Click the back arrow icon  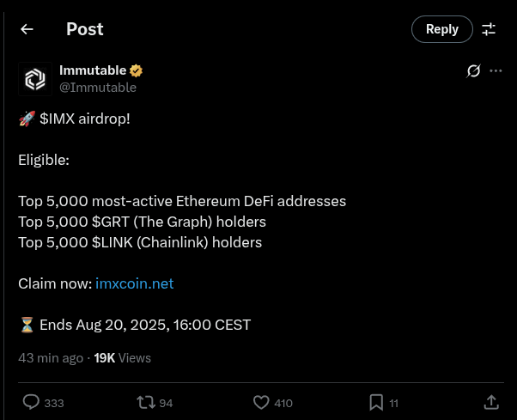27,29
